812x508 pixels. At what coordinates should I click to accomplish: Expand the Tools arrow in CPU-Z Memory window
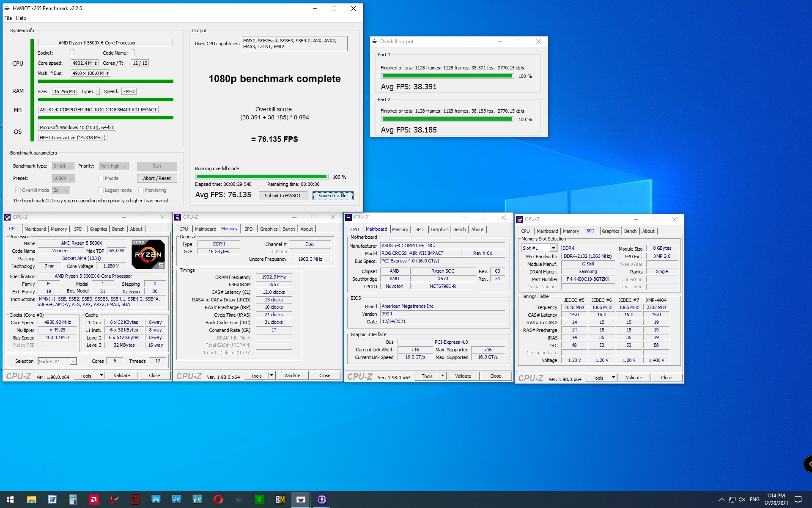tap(272, 375)
